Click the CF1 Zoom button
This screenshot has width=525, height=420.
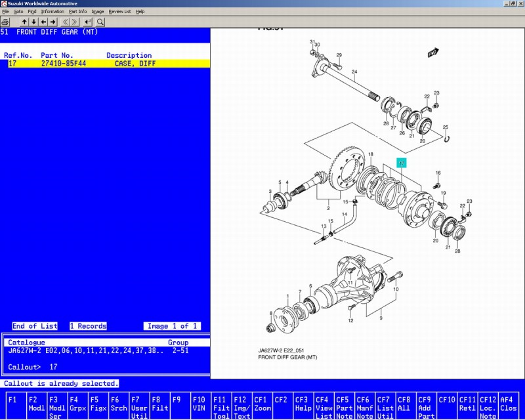click(262, 406)
